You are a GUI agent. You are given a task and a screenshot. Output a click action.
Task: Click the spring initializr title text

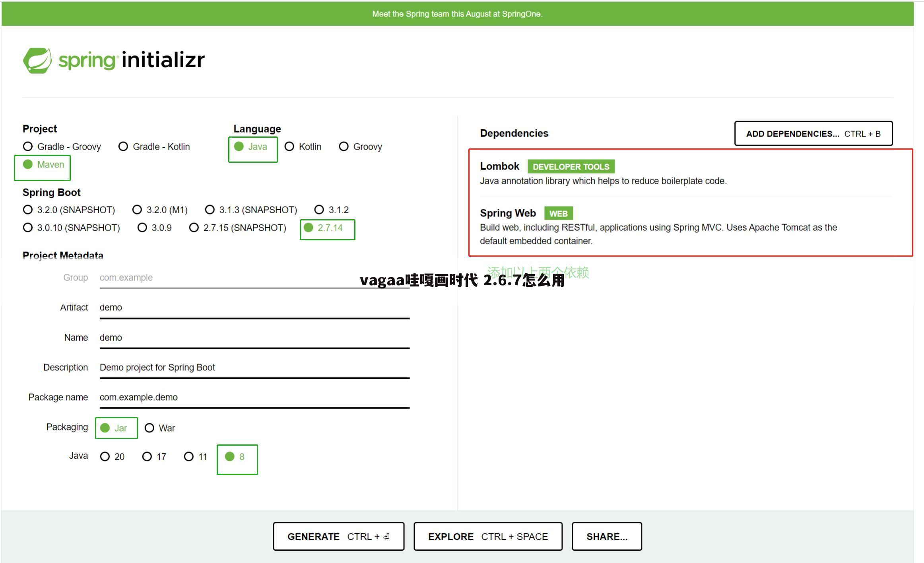click(x=132, y=60)
